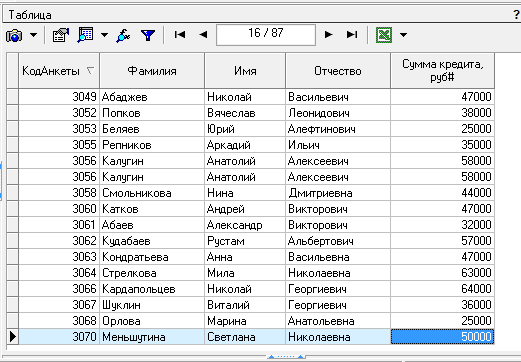
Task: Click the cell Репников
Action: pyautogui.click(x=152, y=145)
